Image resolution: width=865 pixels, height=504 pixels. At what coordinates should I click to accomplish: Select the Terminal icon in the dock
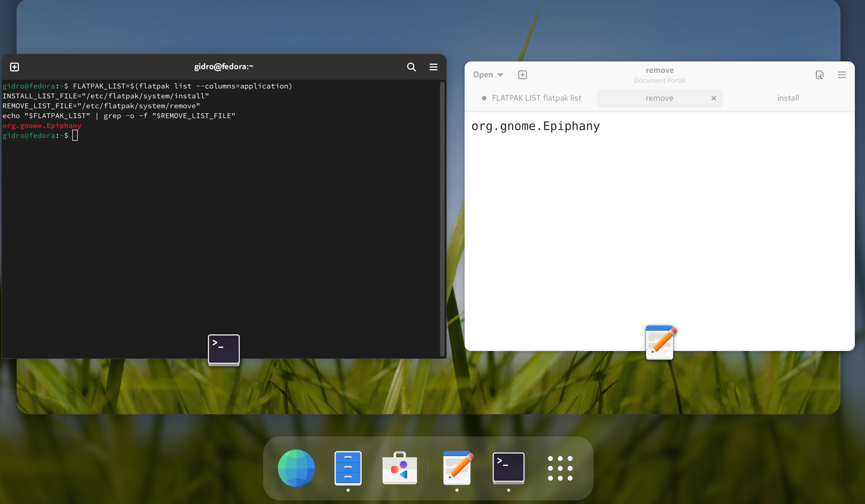pyautogui.click(x=508, y=468)
